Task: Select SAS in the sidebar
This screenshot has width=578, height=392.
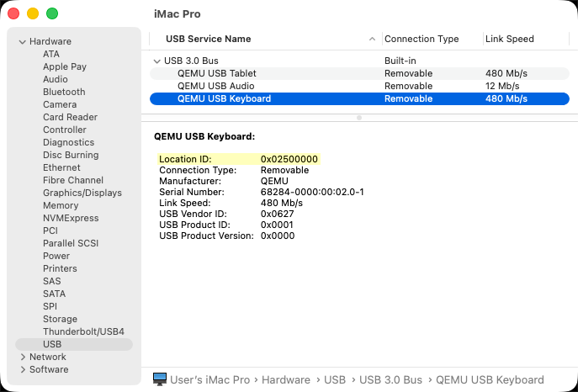Action: (x=51, y=281)
